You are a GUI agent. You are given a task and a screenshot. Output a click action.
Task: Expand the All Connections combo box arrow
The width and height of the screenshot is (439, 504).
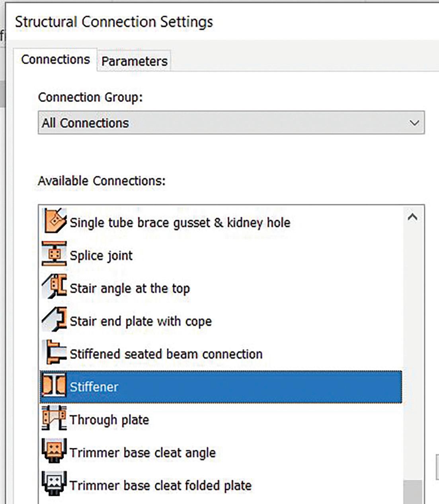point(414,123)
